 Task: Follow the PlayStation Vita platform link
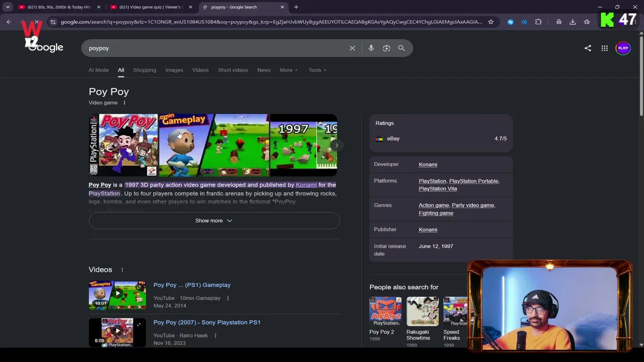pyautogui.click(x=438, y=189)
